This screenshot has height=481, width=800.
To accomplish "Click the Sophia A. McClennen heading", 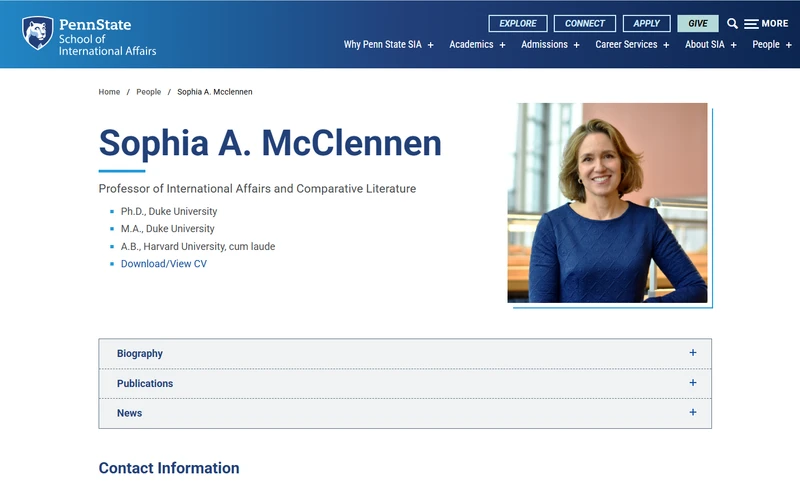I will [270, 143].
